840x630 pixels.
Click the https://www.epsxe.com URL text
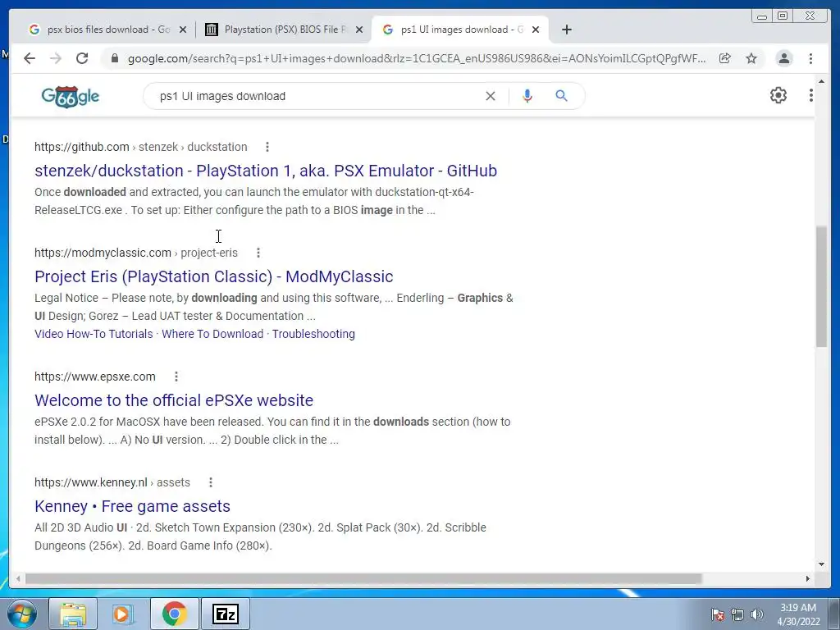(95, 377)
